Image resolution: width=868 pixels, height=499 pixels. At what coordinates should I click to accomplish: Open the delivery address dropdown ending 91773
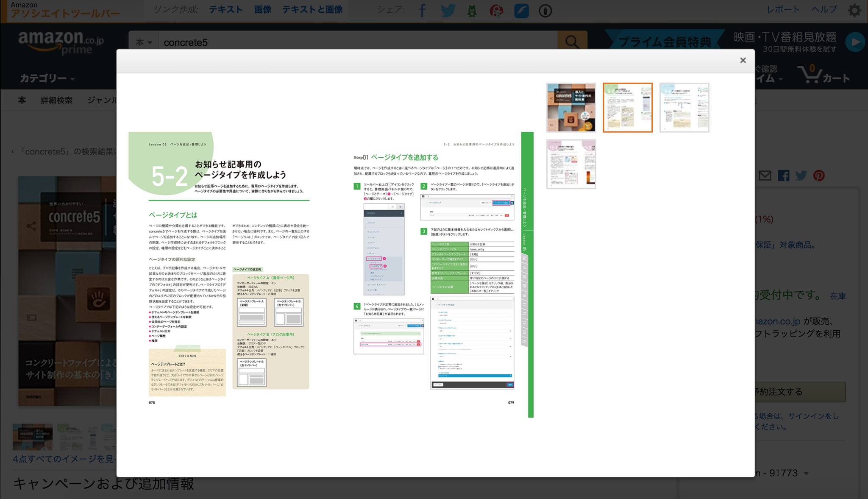(782, 473)
